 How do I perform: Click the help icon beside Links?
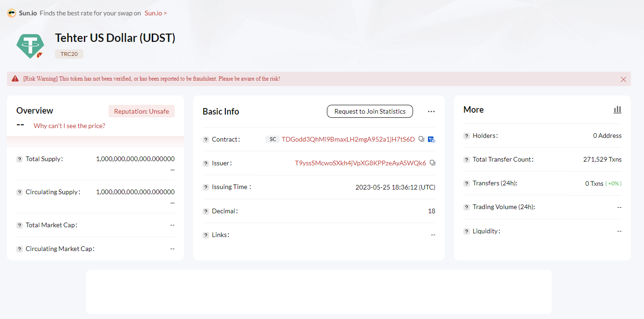(x=206, y=235)
